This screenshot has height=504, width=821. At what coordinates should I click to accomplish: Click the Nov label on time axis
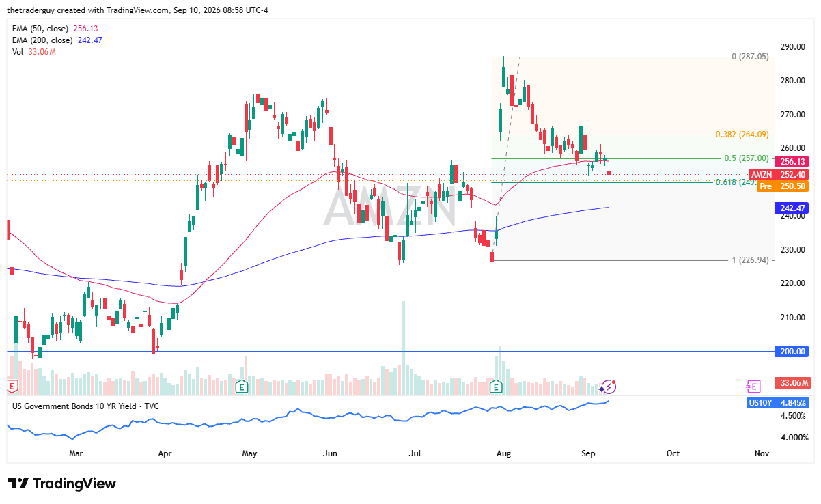[762, 453]
